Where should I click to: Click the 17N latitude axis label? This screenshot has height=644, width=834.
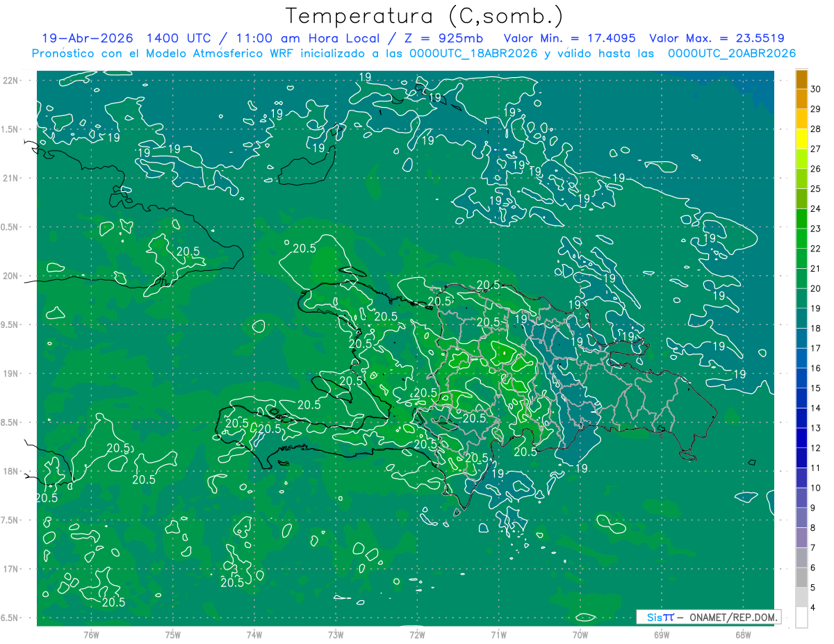click(x=10, y=569)
